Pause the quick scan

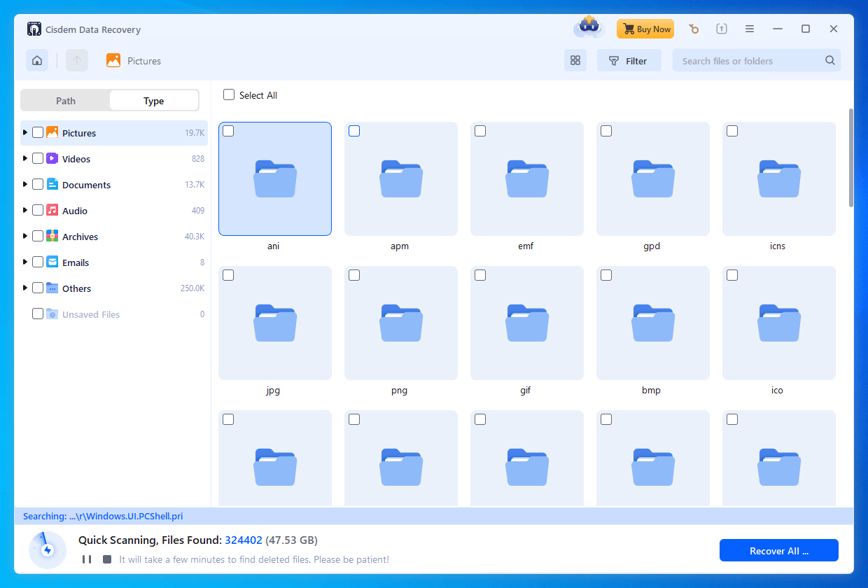point(87,559)
